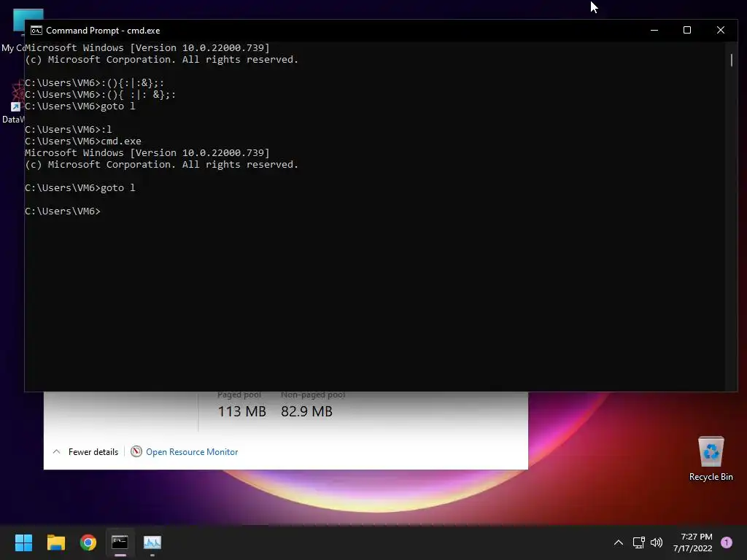Click the 113 MB paged pool value

coord(241,411)
